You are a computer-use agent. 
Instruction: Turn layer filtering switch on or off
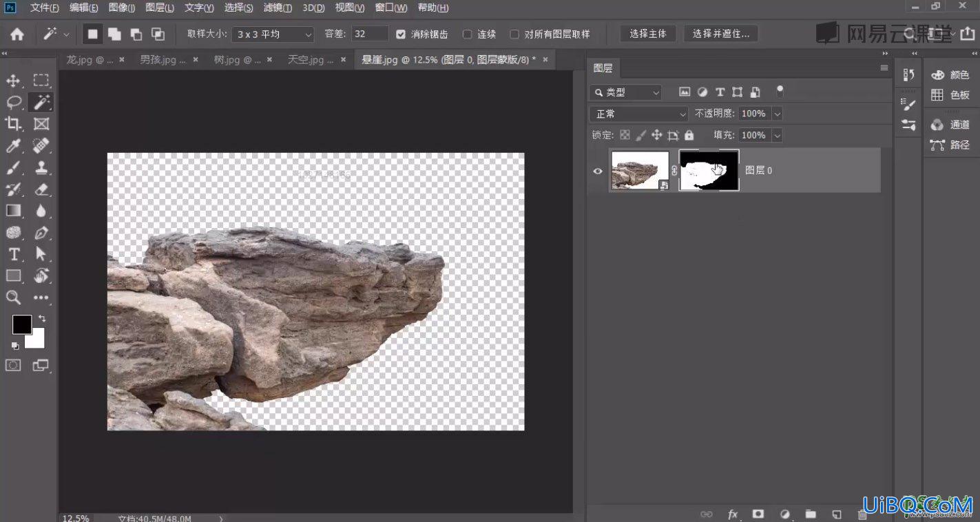click(780, 90)
